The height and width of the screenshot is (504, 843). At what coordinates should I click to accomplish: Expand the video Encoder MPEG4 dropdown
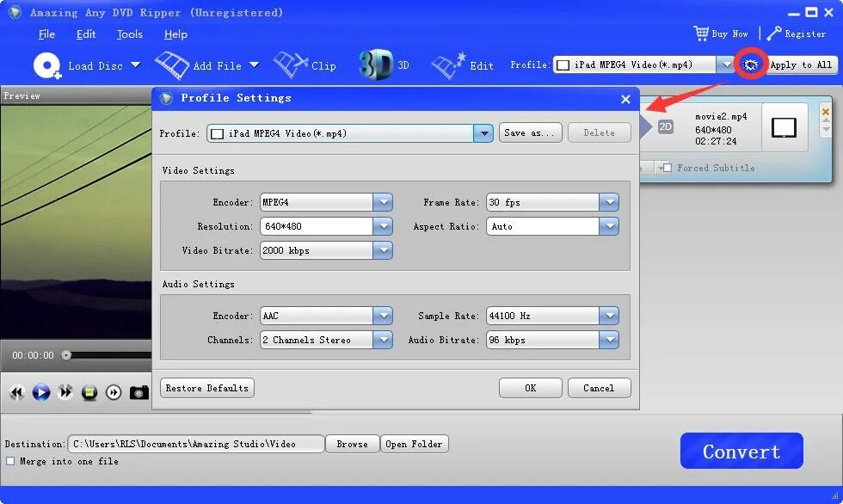(383, 203)
